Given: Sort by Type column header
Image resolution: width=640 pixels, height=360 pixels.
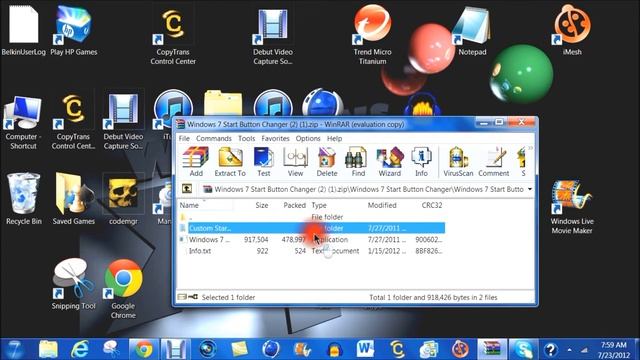Looking at the screenshot, I should click(x=319, y=205).
